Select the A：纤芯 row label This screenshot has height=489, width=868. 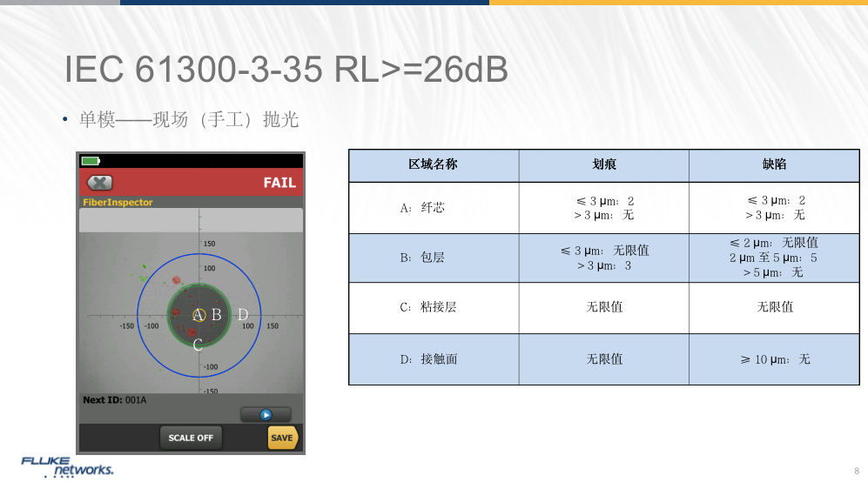421,208
